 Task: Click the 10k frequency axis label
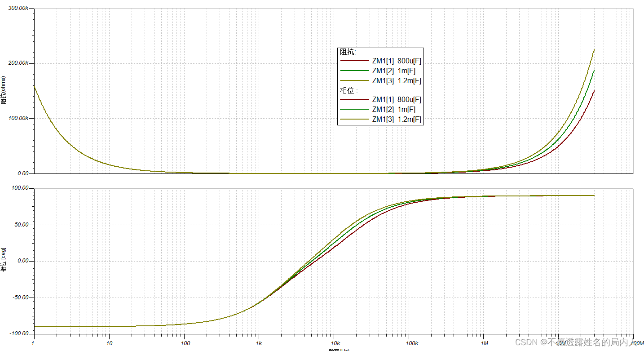[333, 342]
